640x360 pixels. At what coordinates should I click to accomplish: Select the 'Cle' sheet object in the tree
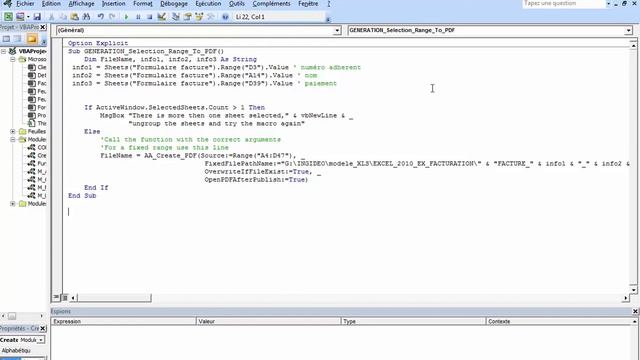[37, 67]
